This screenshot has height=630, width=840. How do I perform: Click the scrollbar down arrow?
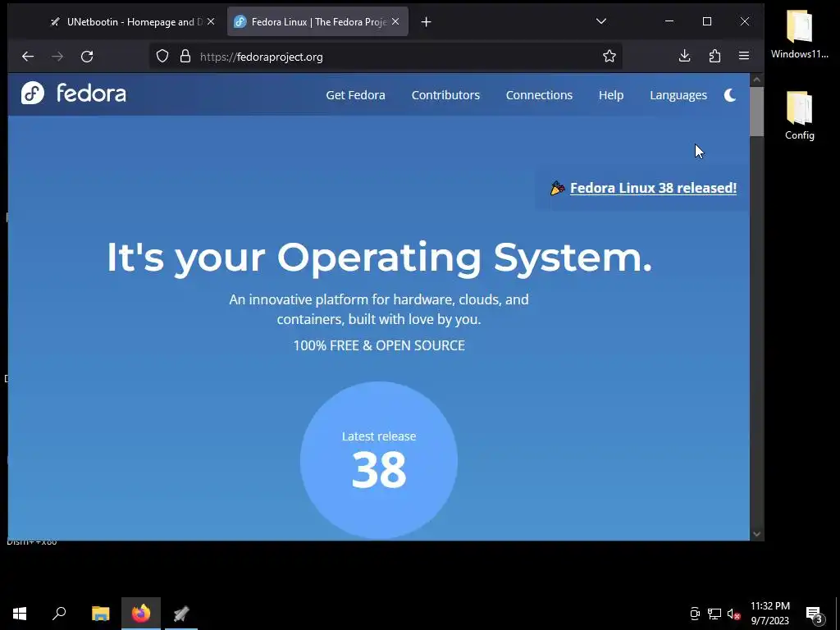pos(756,533)
